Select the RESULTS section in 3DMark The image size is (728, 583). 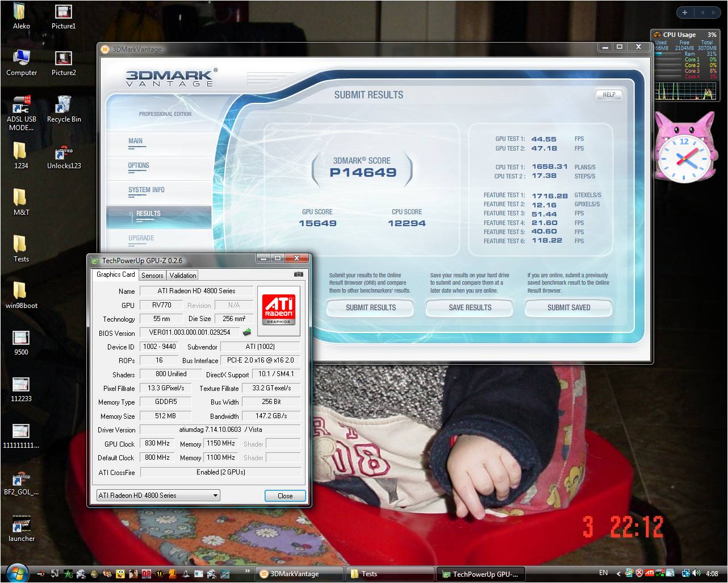tap(158, 216)
